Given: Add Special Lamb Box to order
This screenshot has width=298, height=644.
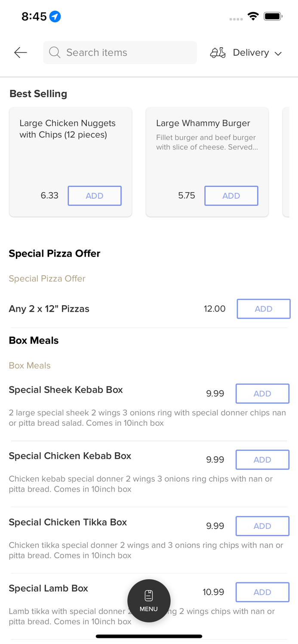Looking at the screenshot, I should [262, 592].
